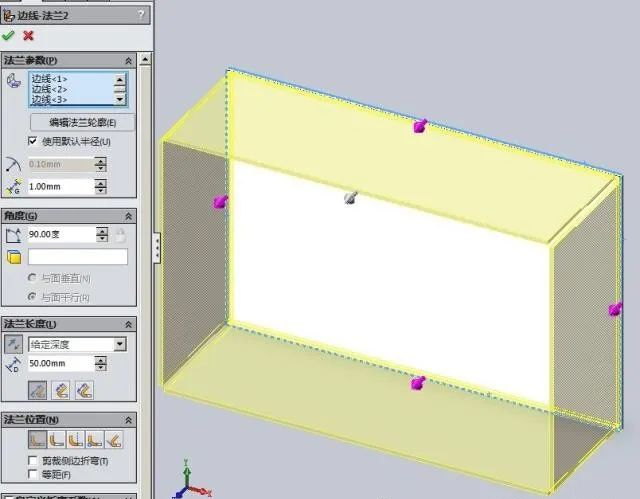Click the edge list scroll up arrow
The height and width of the screenshot is (499, 640).
click(120, 80)
